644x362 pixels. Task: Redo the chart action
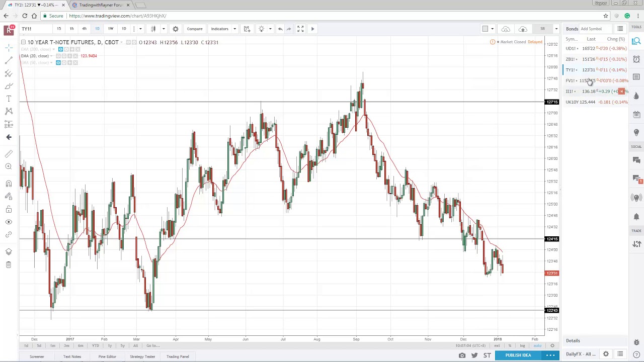tap(289, 29)
